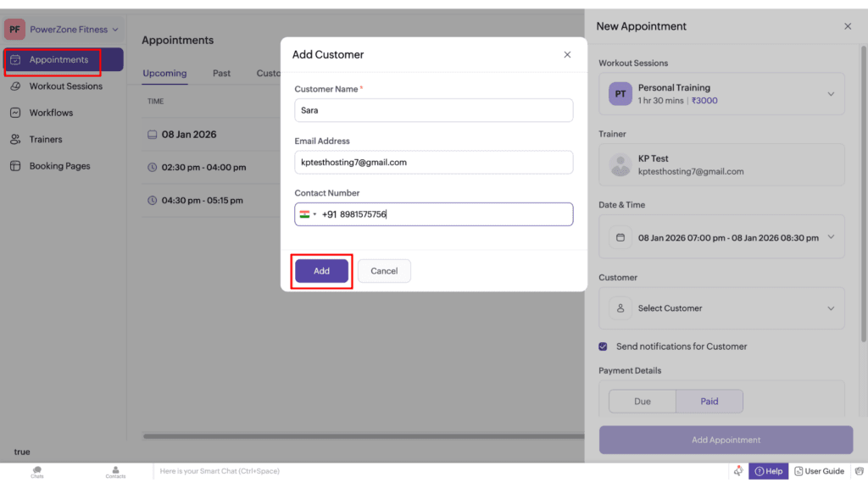
Task: Open Workout Sessions from the sidebar
Action: click(x=14, y=86)
